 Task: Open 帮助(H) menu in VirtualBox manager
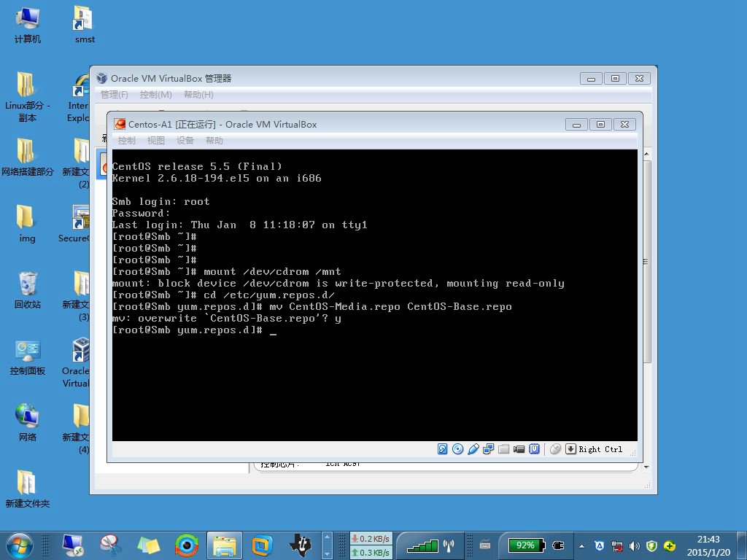point(198,95)
